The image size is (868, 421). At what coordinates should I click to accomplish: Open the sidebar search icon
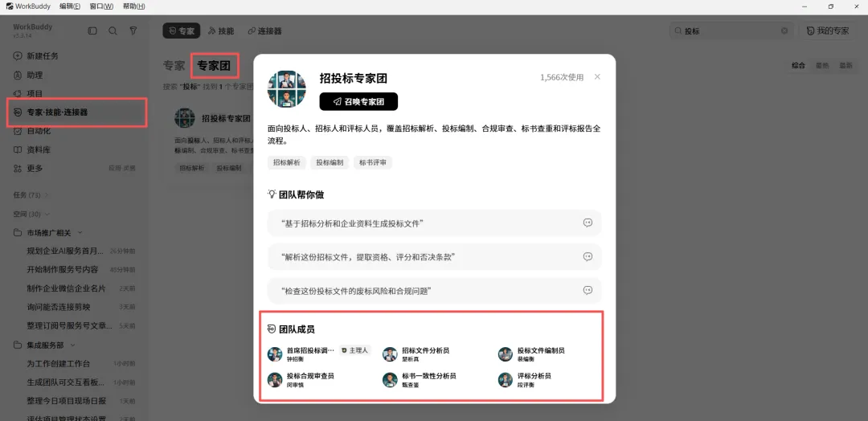[113, 31]
